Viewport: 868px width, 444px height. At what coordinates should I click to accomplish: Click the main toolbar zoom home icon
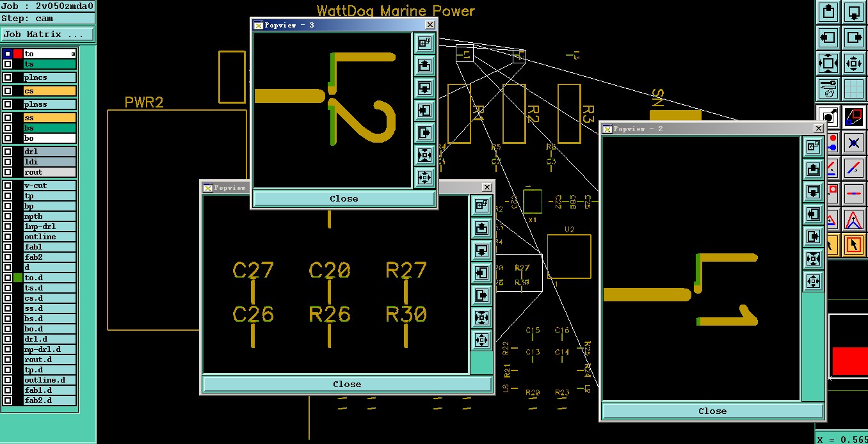pyautogui.click(x=828, y=63)
